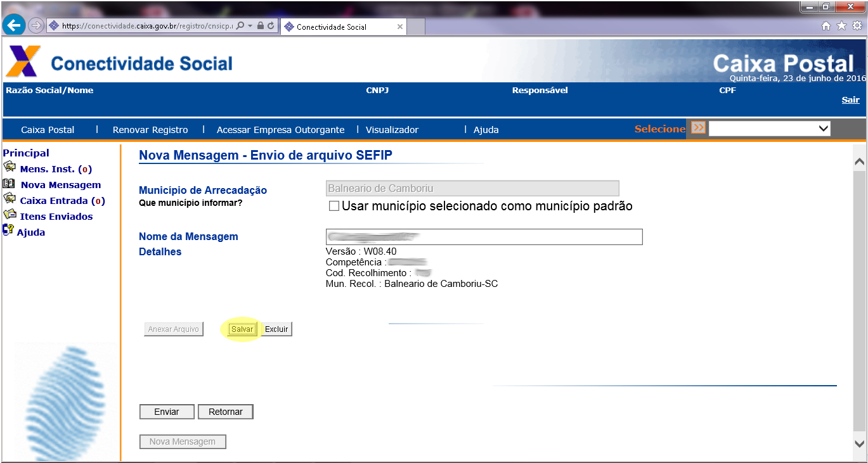Open Caixa Postal menu item

[48, 130]
